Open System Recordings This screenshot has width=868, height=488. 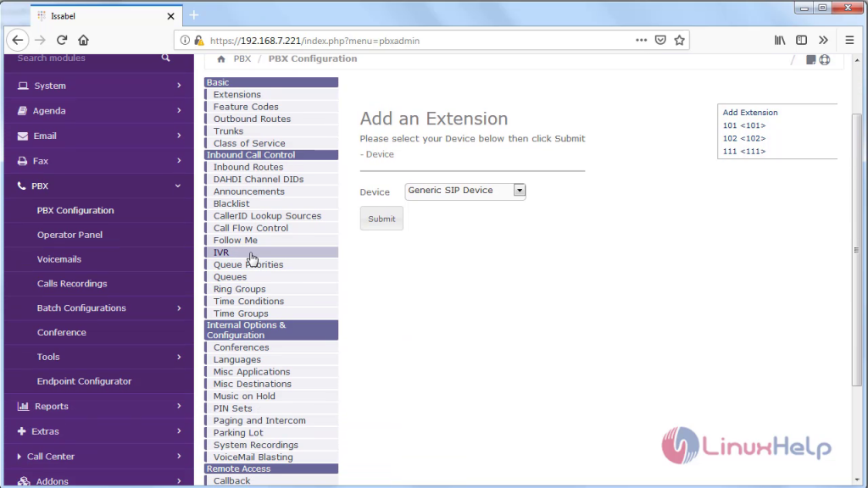(x=256, y=445)
